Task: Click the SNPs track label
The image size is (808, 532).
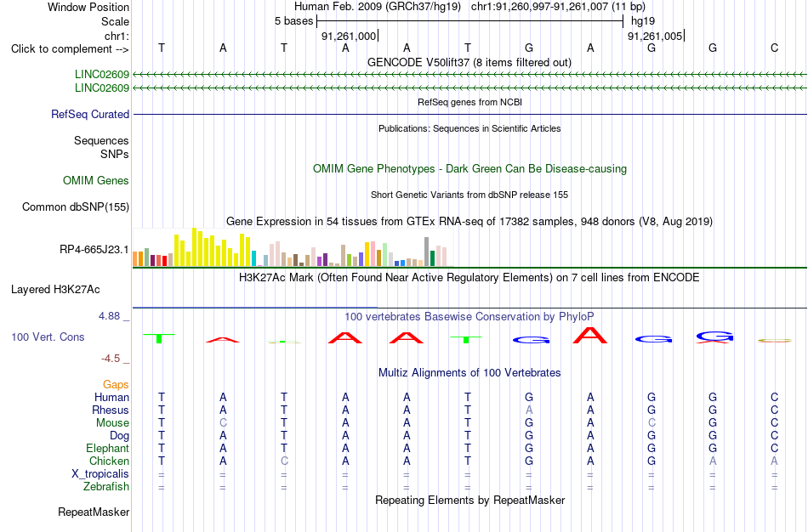Action: (x=115, y=154)
